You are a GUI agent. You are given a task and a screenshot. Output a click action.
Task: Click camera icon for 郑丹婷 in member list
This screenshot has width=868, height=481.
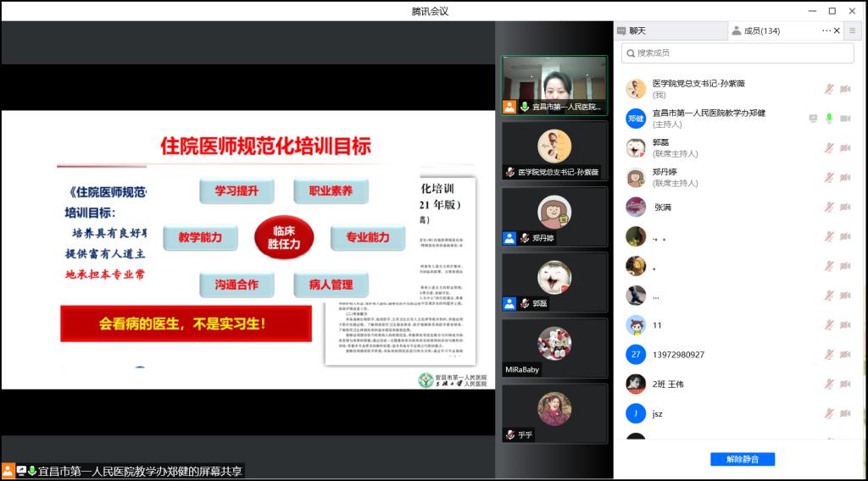click(x=845, y=178)
